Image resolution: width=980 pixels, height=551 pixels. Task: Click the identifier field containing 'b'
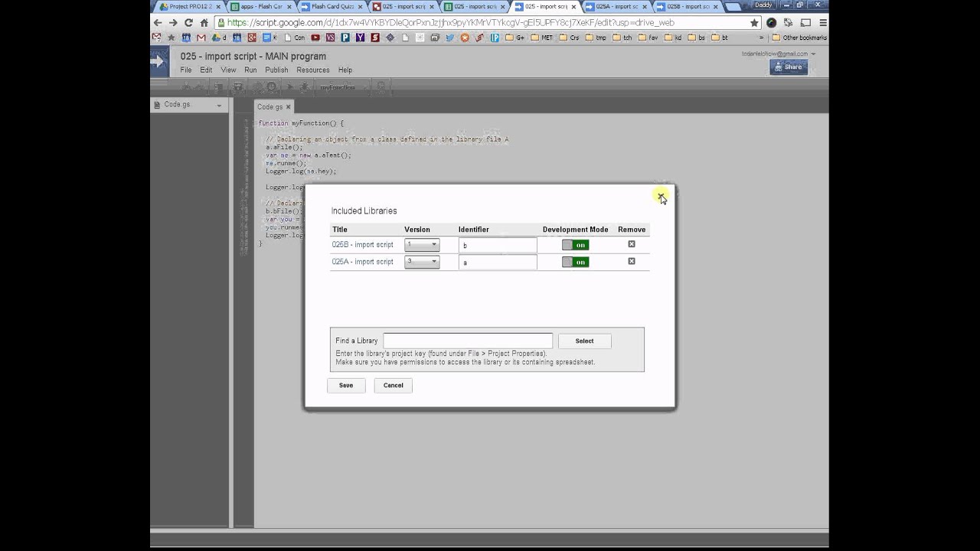coord(498,245)
